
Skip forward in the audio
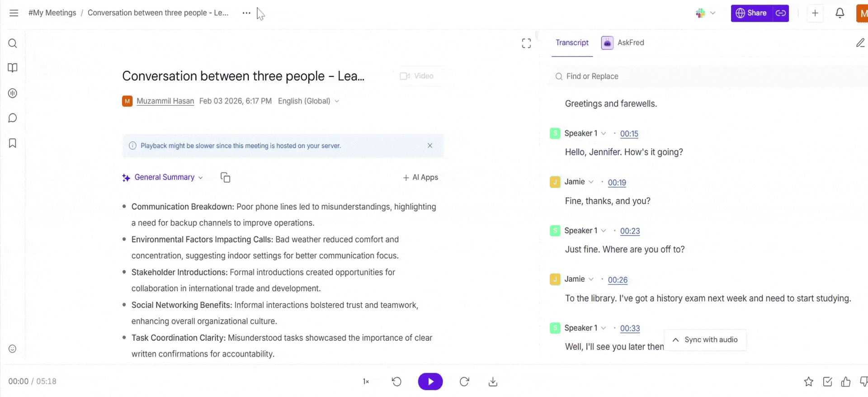pyautogui.click(x=464, y=382)
